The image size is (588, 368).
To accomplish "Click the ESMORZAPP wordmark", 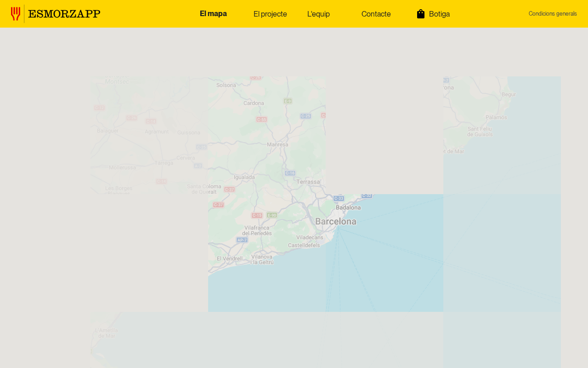I will point(64,14).
